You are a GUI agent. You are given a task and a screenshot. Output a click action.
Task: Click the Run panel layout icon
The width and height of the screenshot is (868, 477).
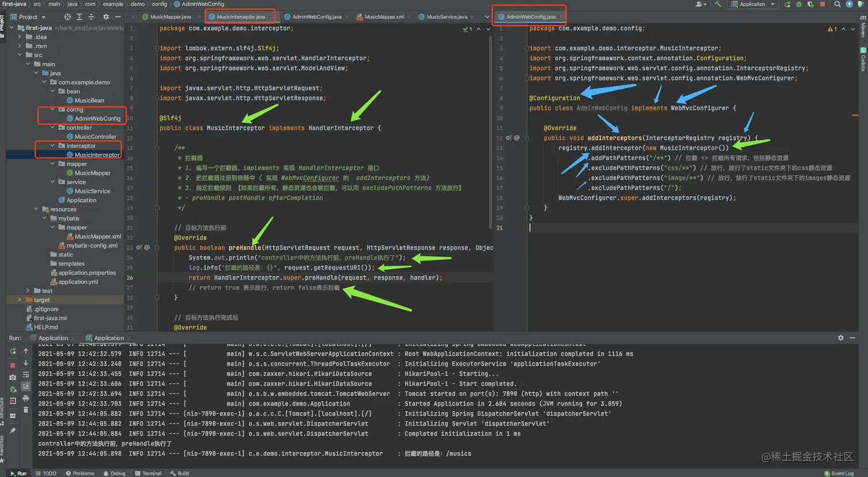pos(13,416)
